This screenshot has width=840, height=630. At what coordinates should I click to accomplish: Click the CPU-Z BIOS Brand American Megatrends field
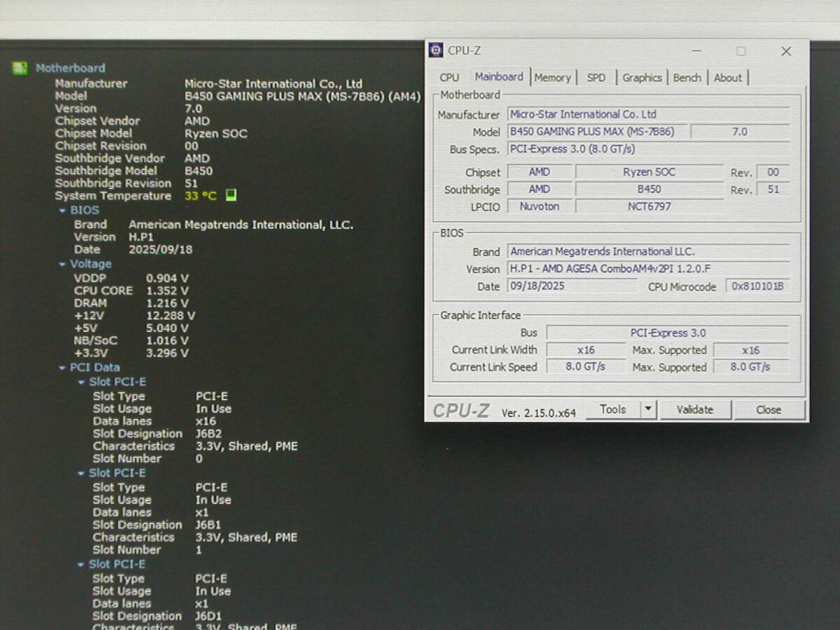tap(648, 251)
